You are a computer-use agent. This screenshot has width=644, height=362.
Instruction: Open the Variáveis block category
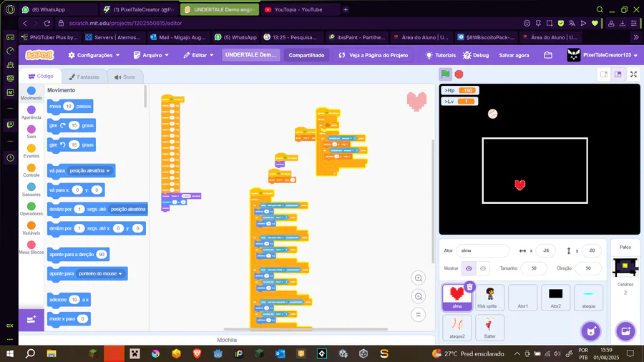tap(31, 228)
